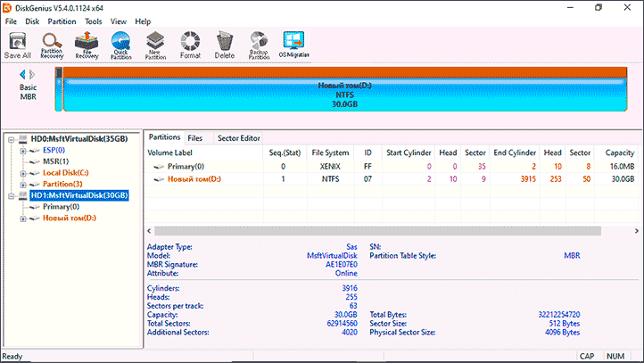Select Partition(3) in tree
This screenshot has width=644, height=363.
coord(62,184)
